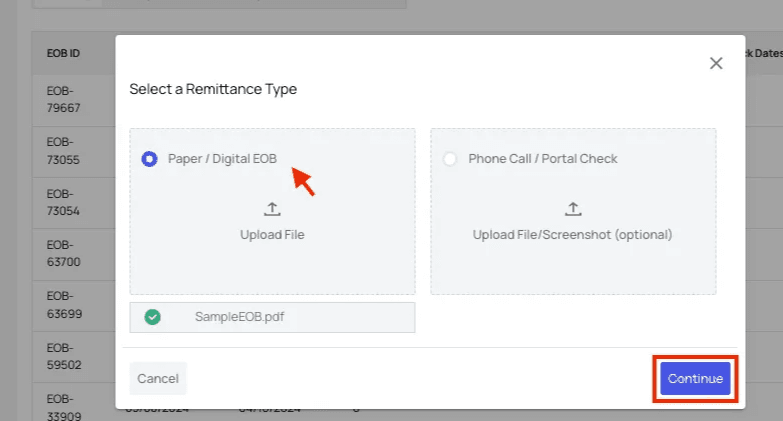Image resolution: width=783 pixels, height=421 pixels.
Task: Click the Phone Call / Portal Check label
Action: point(543,159)
